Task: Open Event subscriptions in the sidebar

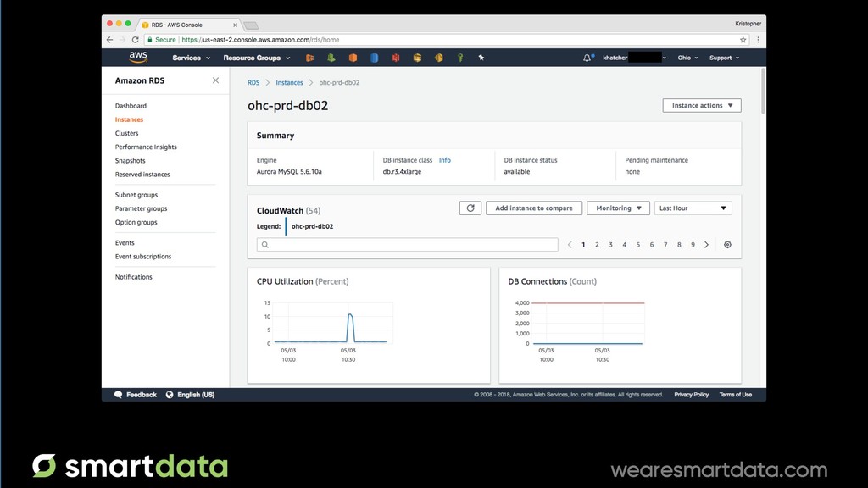Action: (143, 257)
